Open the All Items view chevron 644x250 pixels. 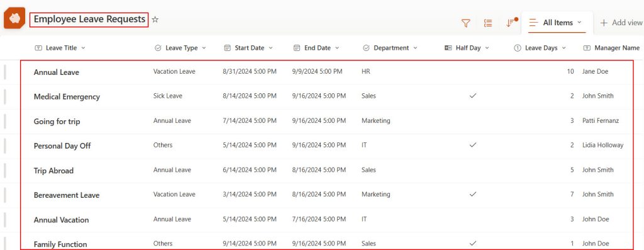(x=579, y=23)
